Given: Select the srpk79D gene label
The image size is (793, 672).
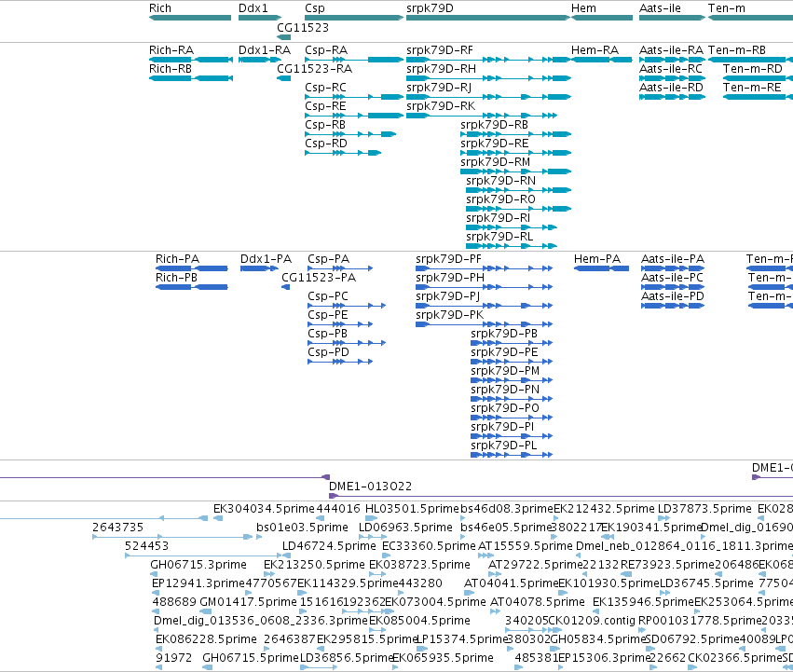Looking at the screenshot, I should click(x=430, y=8).
